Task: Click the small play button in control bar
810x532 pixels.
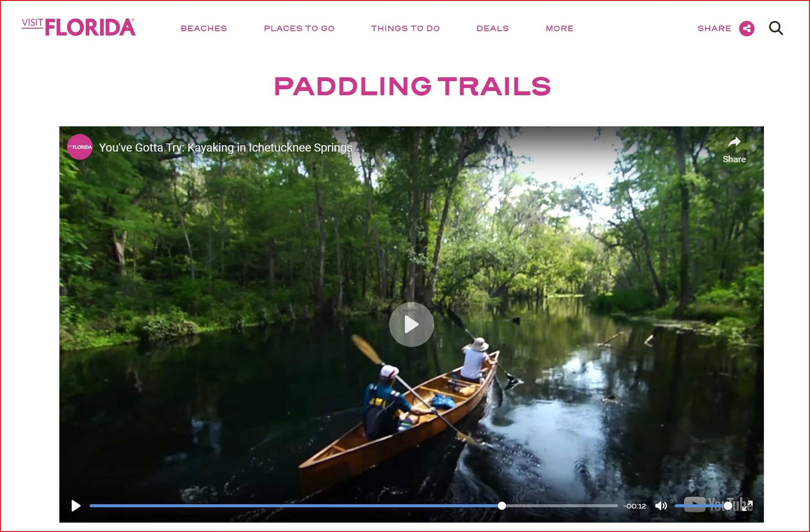Action: (76, 506)
